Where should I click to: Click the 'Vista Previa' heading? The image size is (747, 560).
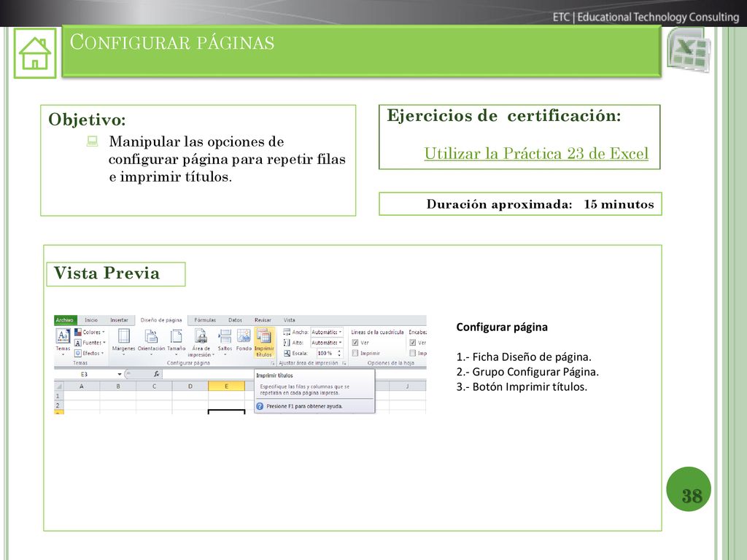pos(107,273)
